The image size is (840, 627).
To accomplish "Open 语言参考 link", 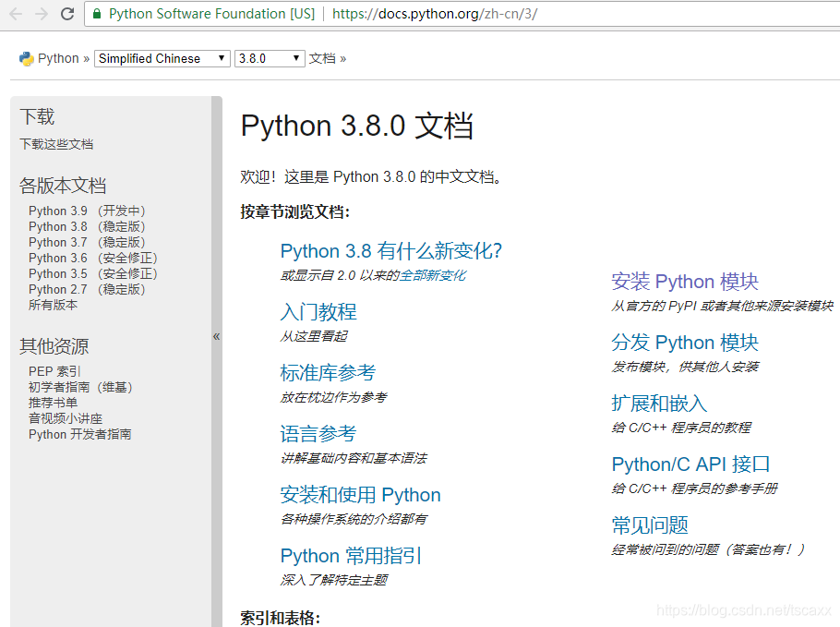I will tap(318, 433).
